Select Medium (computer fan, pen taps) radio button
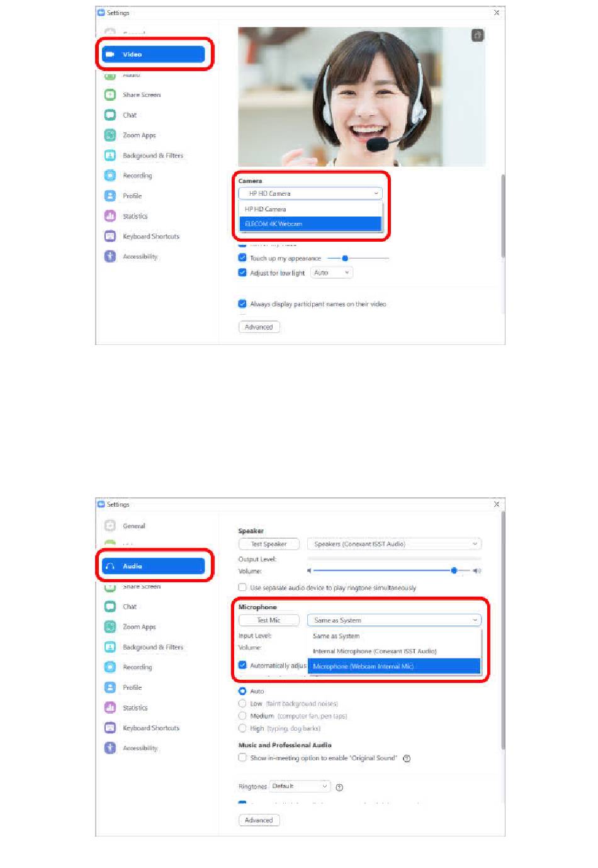 click(x=242, y=716)
